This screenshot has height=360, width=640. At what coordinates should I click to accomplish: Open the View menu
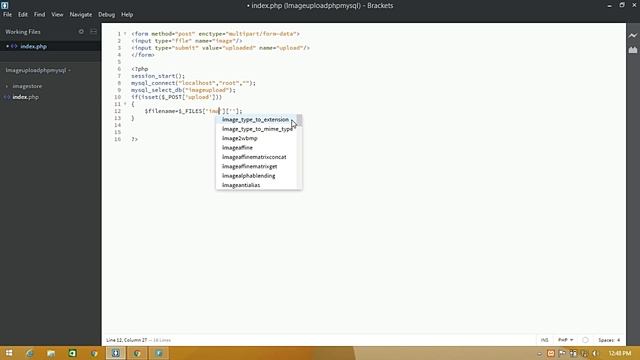coord(57,15)
